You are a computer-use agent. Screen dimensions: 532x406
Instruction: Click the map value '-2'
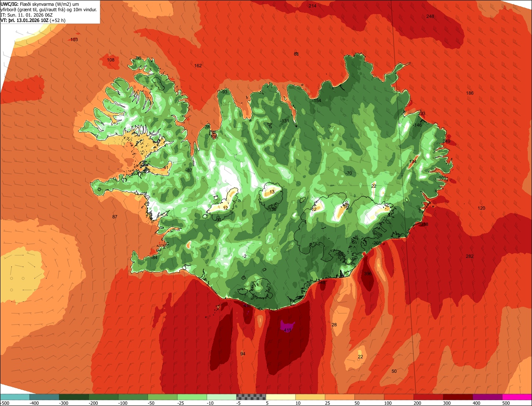click(244, 257)
